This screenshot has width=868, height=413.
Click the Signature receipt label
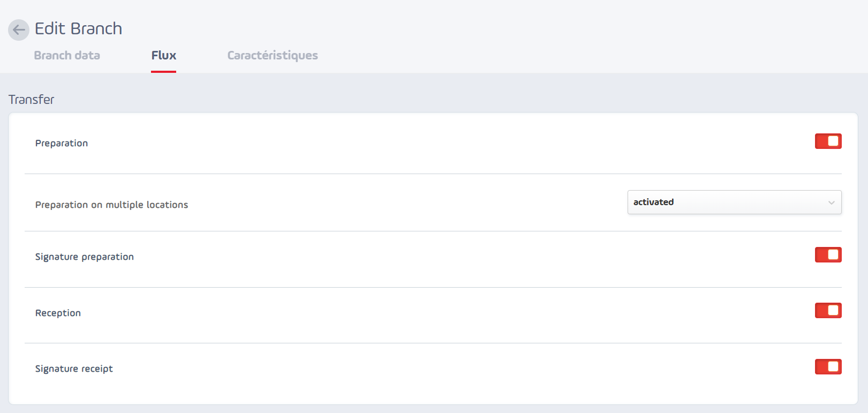click(74, 369)
